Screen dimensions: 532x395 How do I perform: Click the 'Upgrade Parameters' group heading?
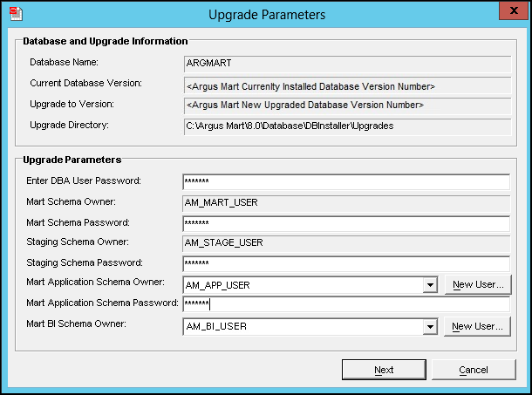click(x=72, y=160)
